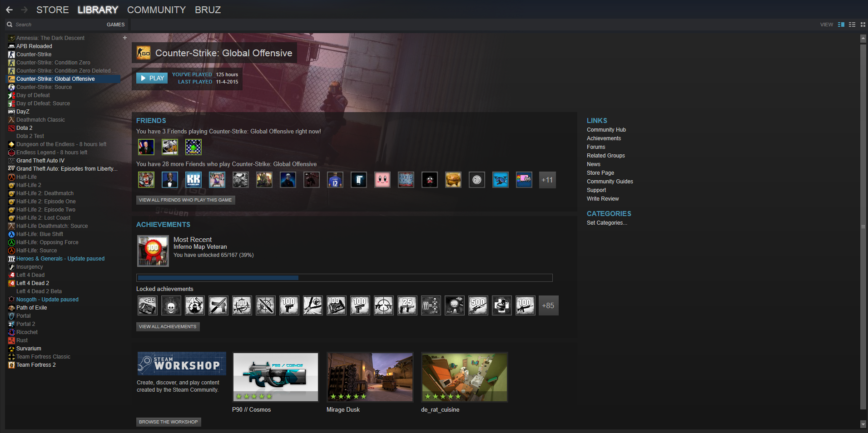Click the achievements progress bar
Image resolution: width=868 pixels, height=433 pixels.
point(344,278)
